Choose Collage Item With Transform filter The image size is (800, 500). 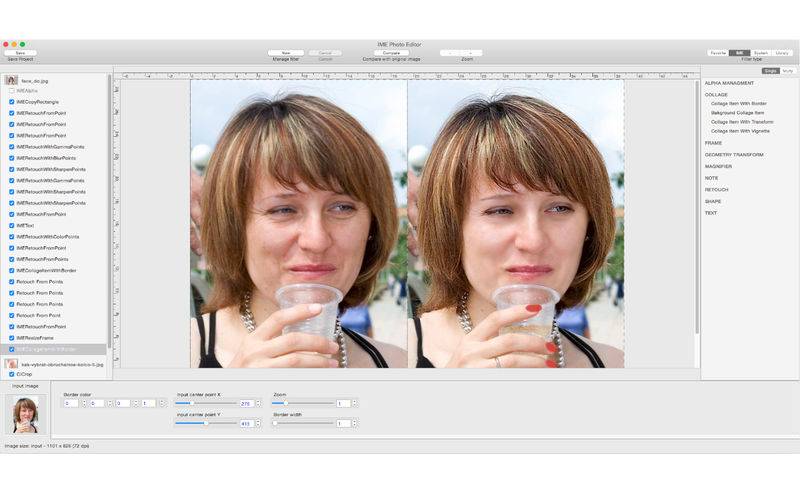coord(742,122)
